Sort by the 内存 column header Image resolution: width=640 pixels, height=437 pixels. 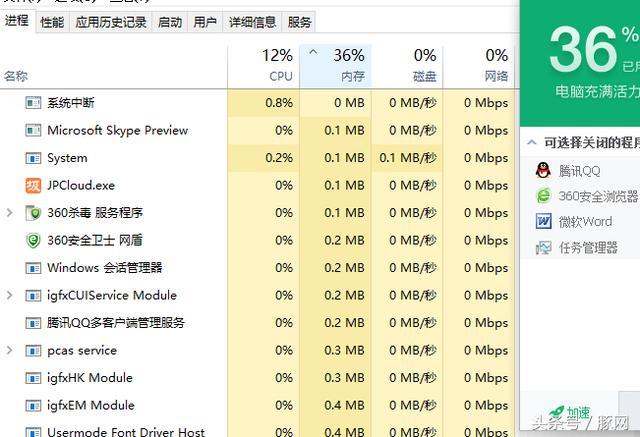[x=336, y=65]
